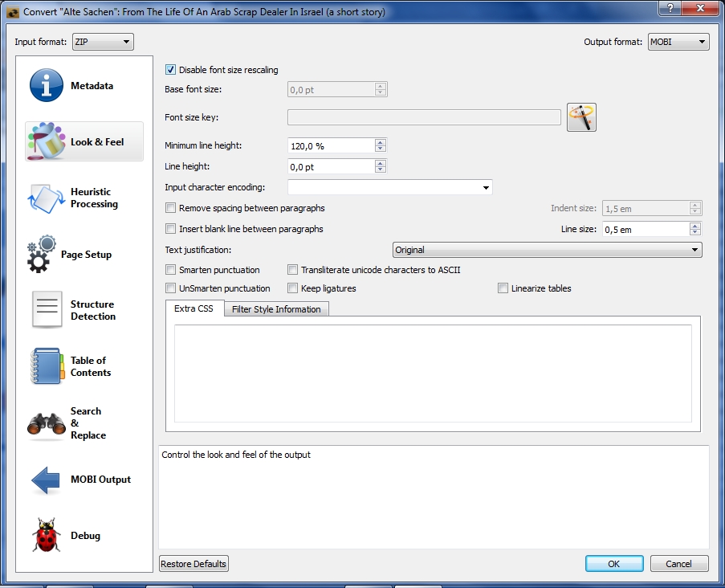Check UnSmarten punctuation option
This screenshot has width=725, height=588.
point(171,288)
